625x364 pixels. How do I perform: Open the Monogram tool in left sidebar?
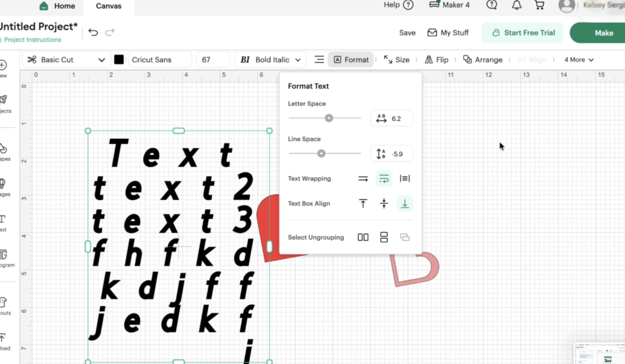click(x=4, y=259)
